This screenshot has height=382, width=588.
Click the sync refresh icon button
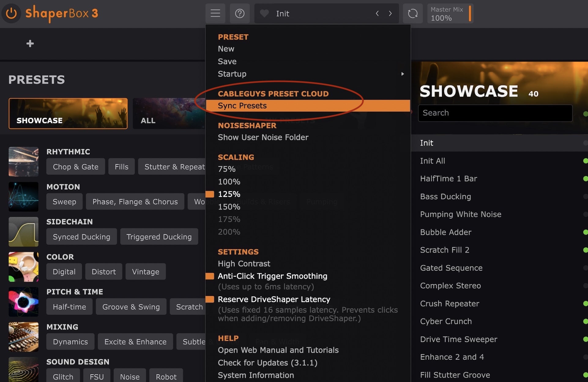click(413, 13)
